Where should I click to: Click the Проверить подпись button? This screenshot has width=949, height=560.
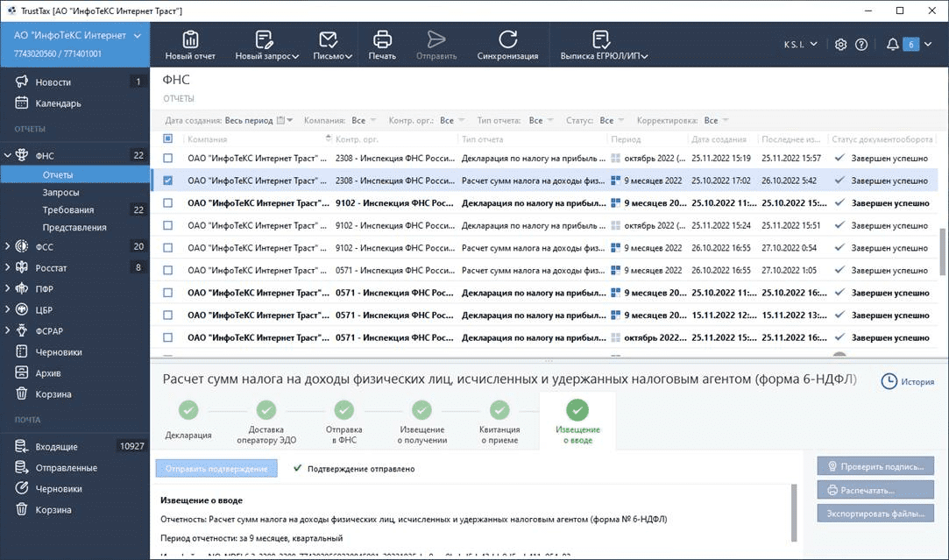click(x=875, y=467)
